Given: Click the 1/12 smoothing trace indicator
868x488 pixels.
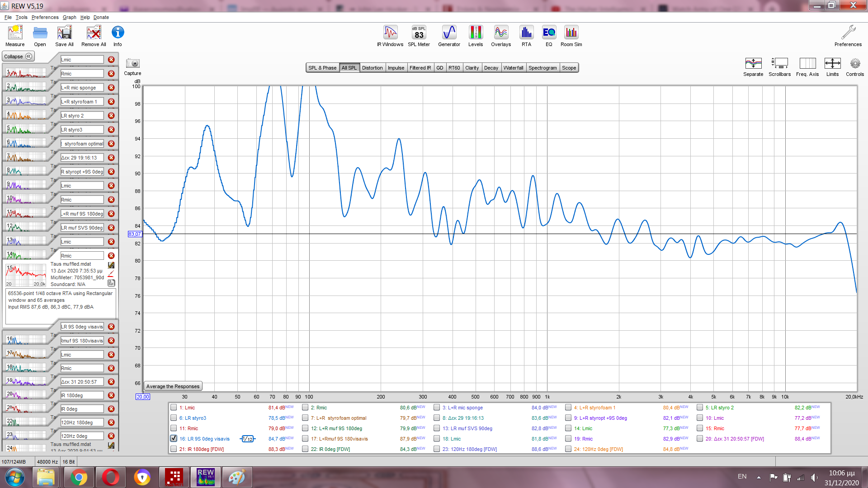Looking at the screenshot, I should tap(247, 439).
